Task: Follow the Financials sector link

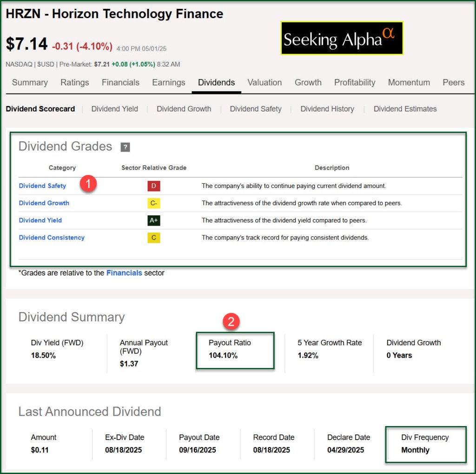Action: (x=124, y=273)
